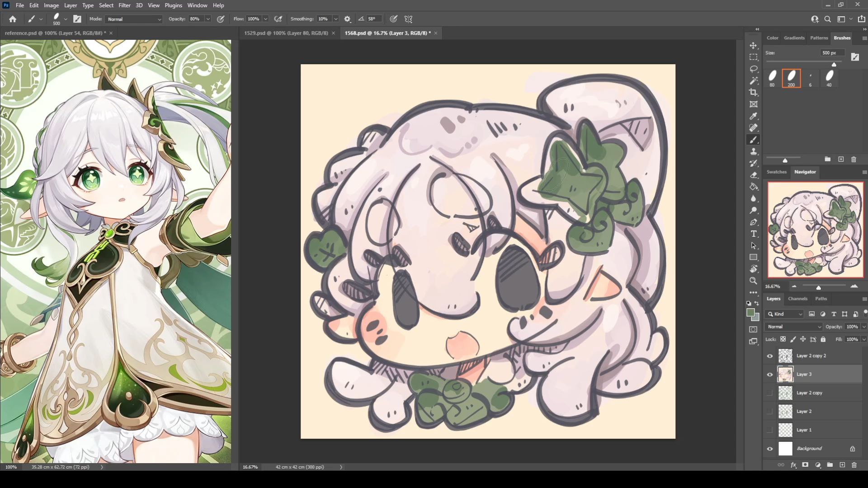Open brush settings gear for smoothing

[x=347, y=19]
